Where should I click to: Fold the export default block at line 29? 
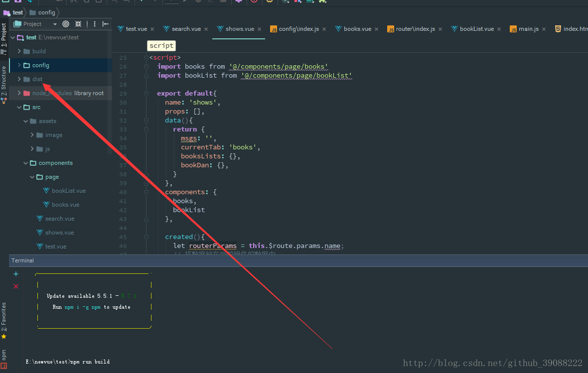146,94
